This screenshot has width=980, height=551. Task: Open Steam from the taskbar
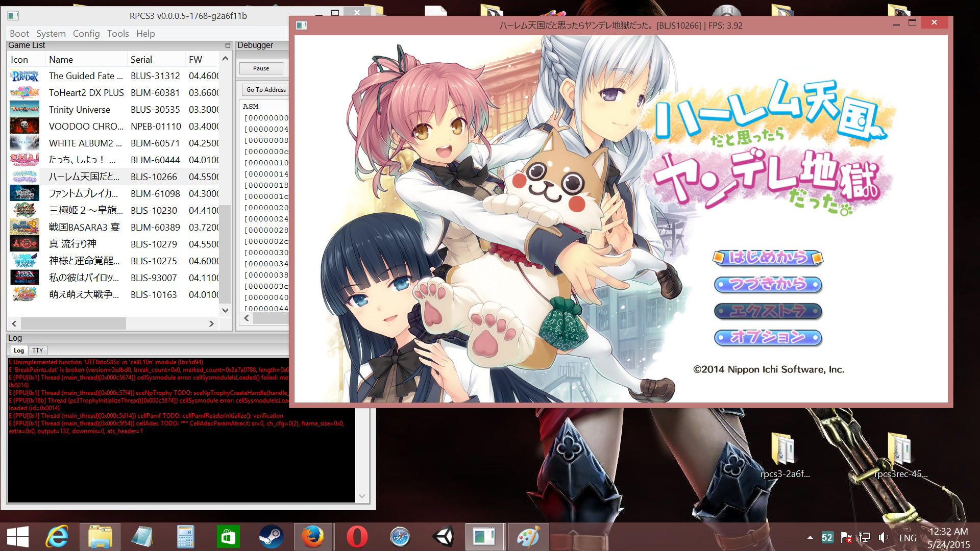(271, 537)
